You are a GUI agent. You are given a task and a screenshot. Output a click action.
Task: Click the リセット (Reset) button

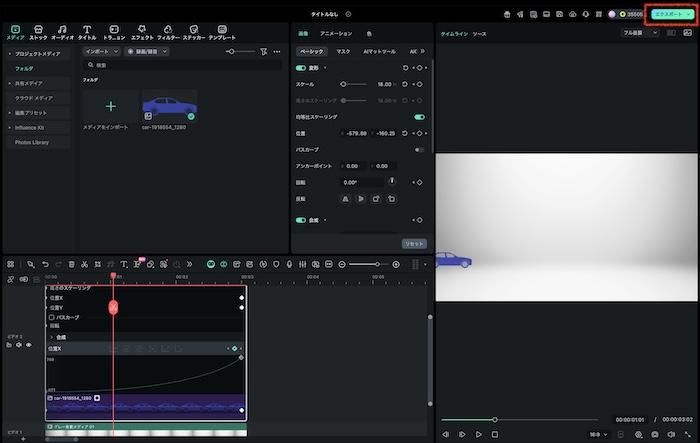click(414, 243)
